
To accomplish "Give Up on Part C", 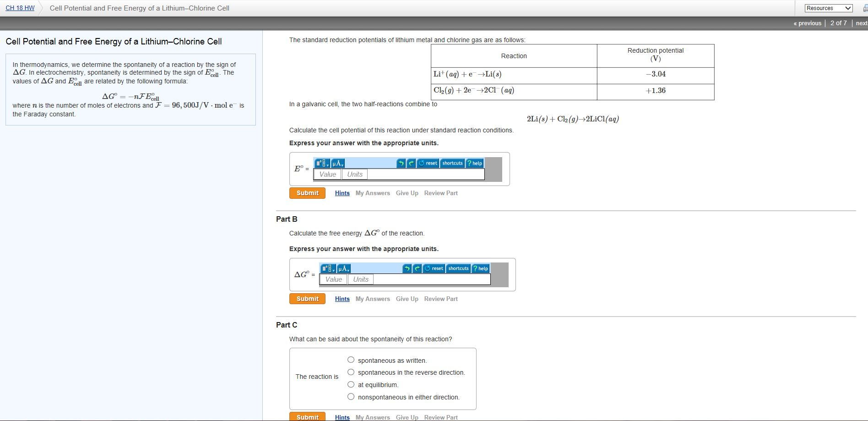I will coord(407,417).
